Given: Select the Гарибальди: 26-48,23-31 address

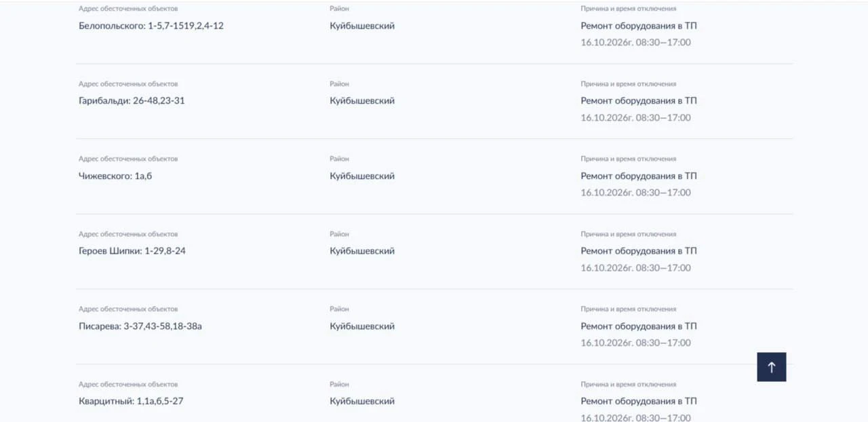Looking at the screenshot, I should point(132,101).
